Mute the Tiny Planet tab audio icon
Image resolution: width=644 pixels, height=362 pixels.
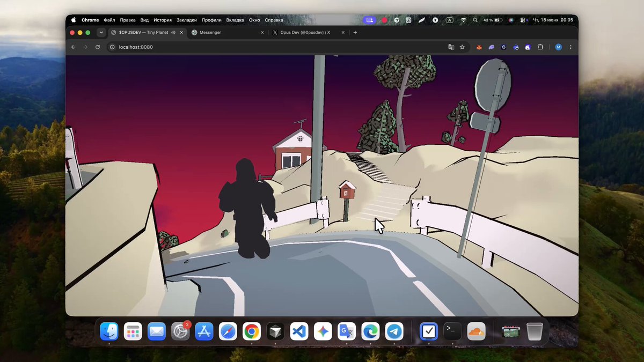point(173,33)
